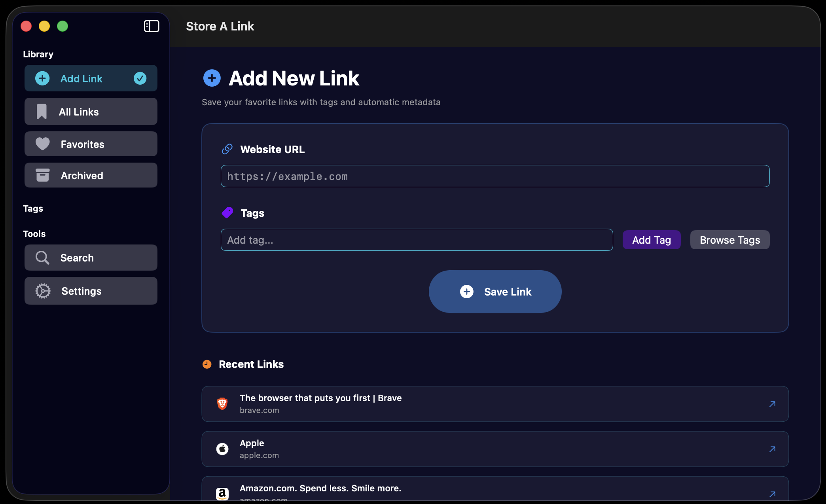Focus the Website URL input field
826x504 pixels.
(x=495, y=176)
